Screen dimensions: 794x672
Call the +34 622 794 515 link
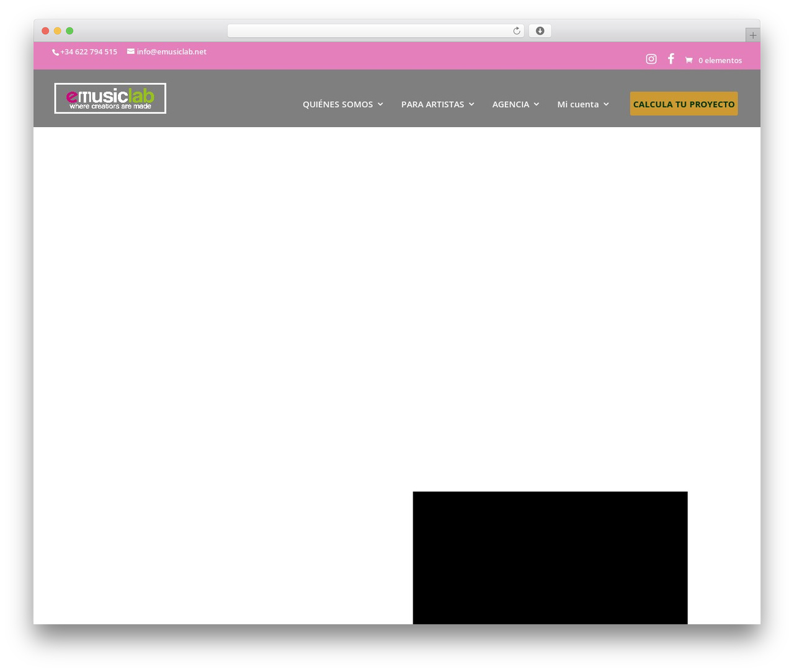point(89,52)
